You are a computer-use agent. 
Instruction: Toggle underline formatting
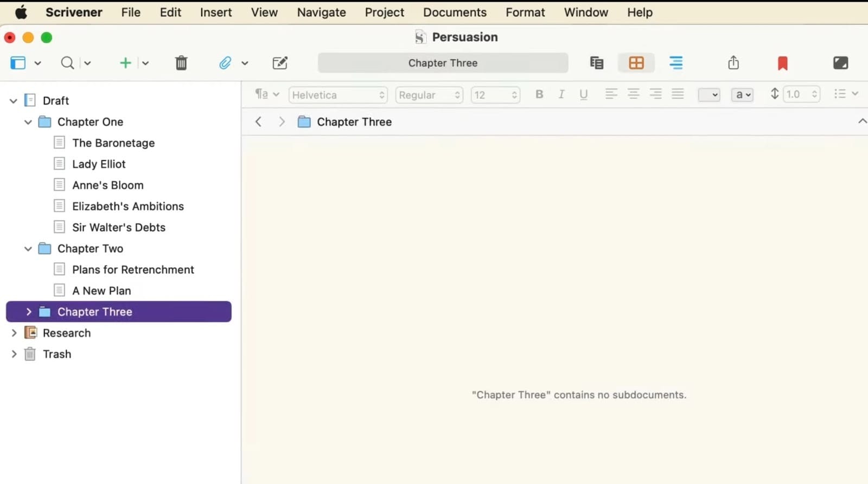tap(584, 94)
